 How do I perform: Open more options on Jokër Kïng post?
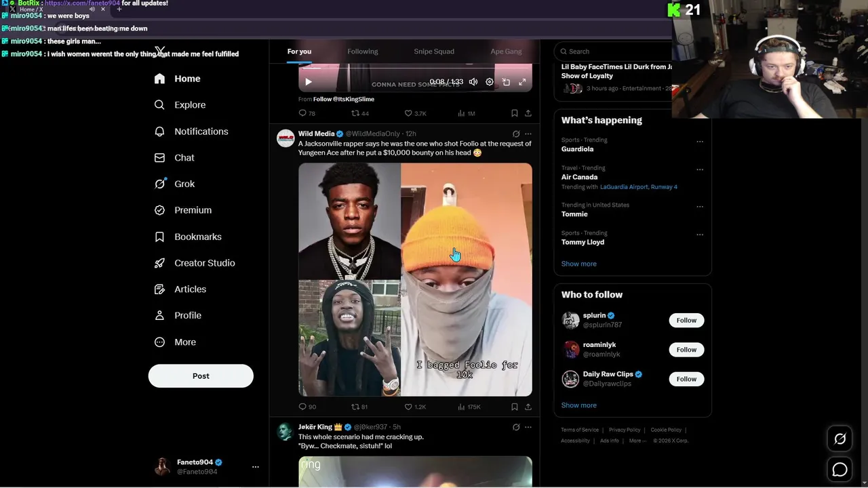(x=528, y=427)
